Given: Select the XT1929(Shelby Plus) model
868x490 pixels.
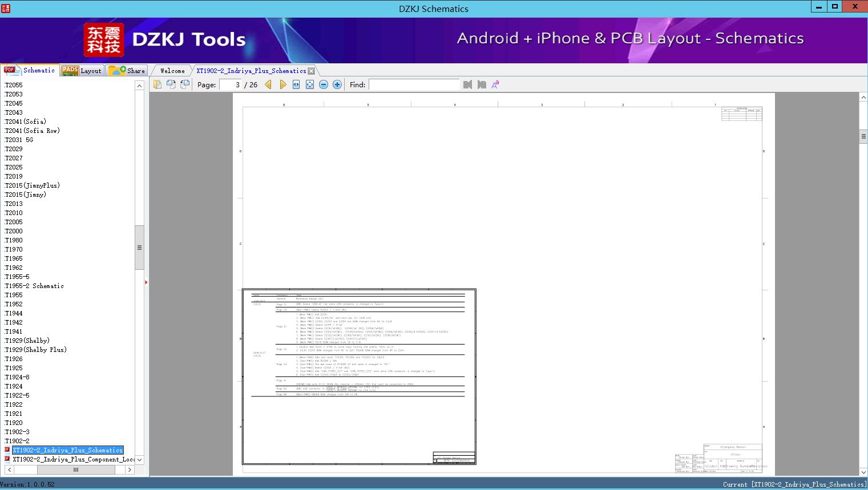Looking at the screenshot, I should pos(36,350).
